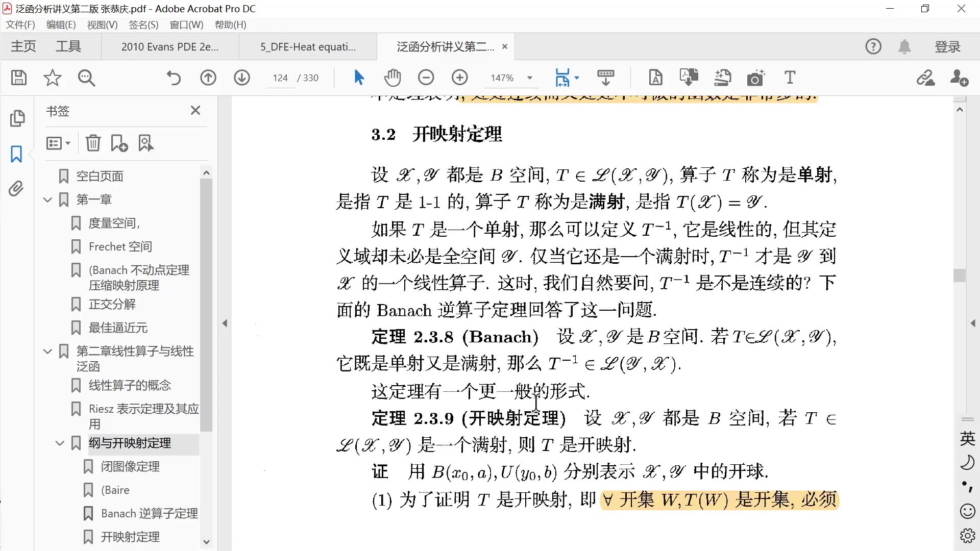Open page display options dropdown arrow
This screenshot has height=551, width=980.
(577, 78)
